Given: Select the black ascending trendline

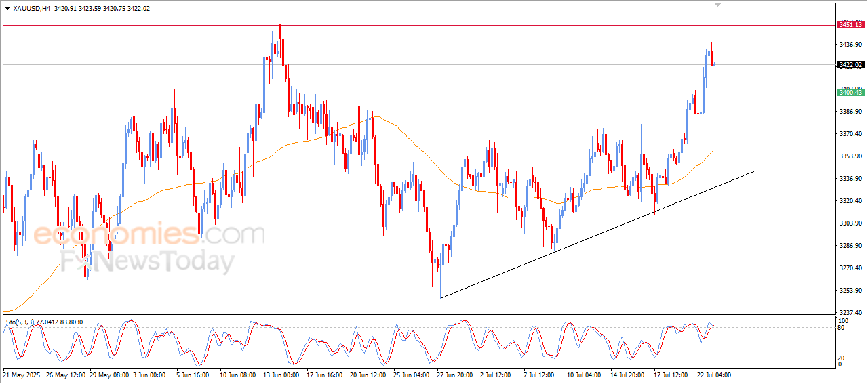Looking at the screenshot, I should pyautogui.click(x=597, y=234).
